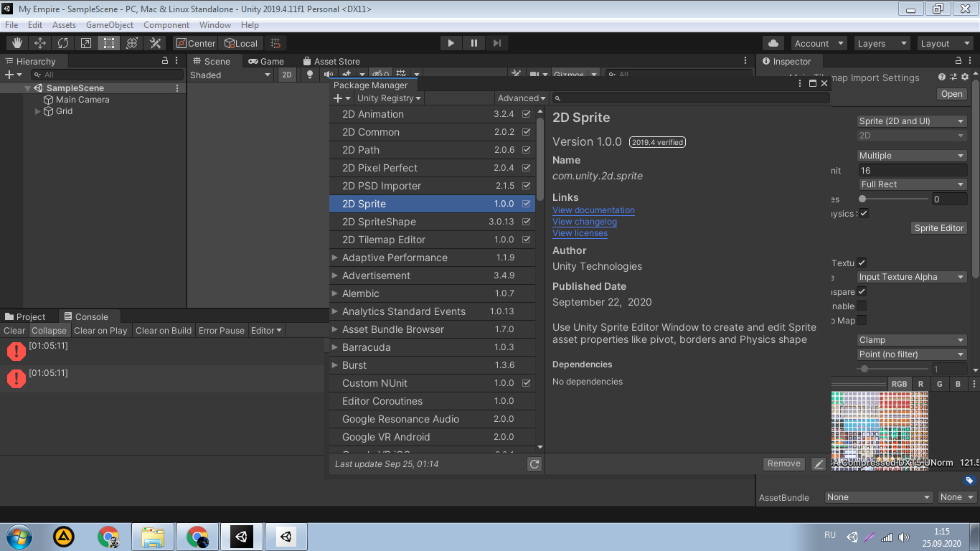Open the custom editor tools

155,43
